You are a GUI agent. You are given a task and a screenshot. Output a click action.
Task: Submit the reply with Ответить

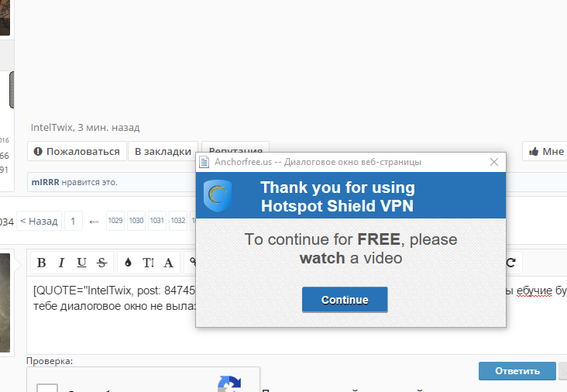(x=517, y=371)
